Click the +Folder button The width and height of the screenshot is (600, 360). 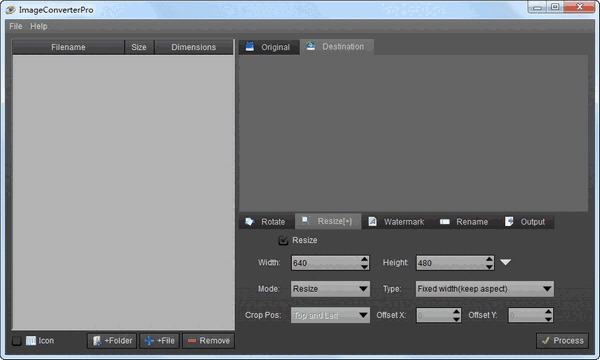(112, 340)
